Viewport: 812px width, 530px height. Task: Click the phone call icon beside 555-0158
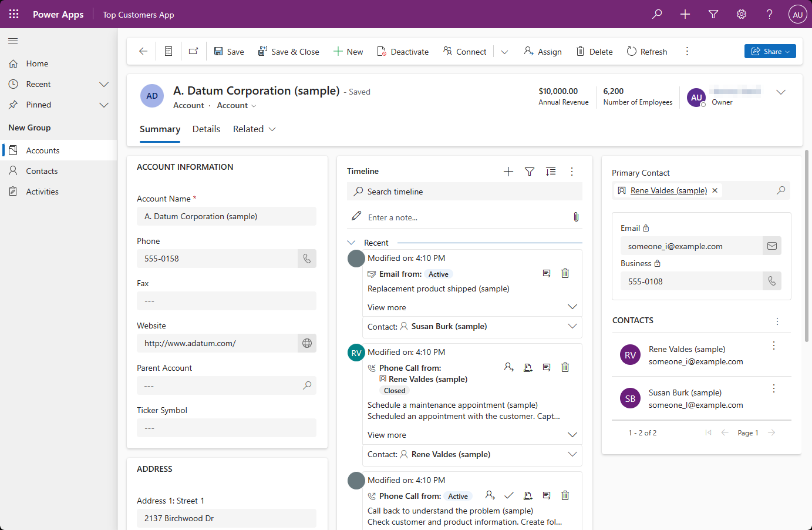(307, 259)
